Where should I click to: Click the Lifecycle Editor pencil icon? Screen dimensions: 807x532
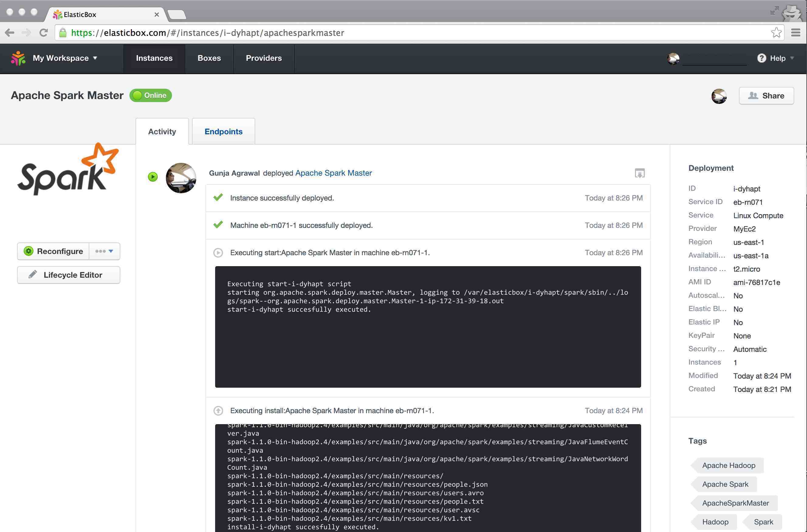pos(33,274)
